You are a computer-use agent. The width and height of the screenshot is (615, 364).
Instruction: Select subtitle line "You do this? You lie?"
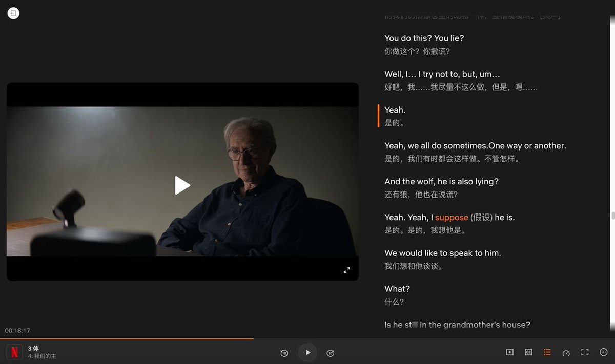[x=424, y=38]
